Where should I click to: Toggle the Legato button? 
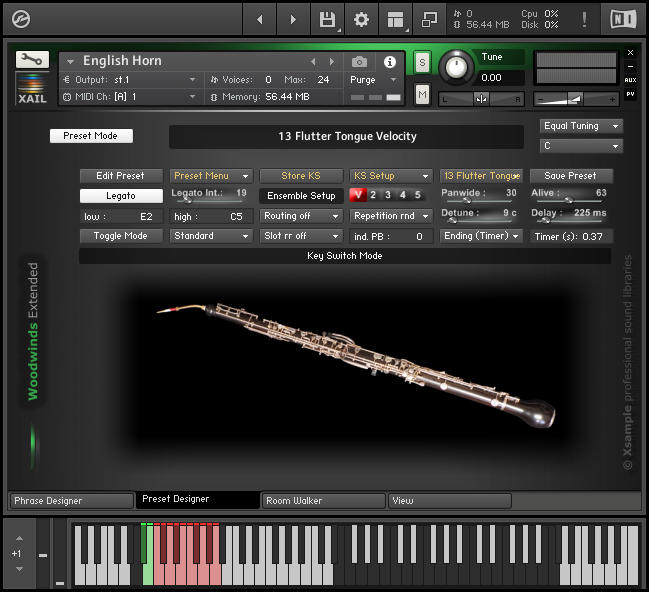point(121,196)
